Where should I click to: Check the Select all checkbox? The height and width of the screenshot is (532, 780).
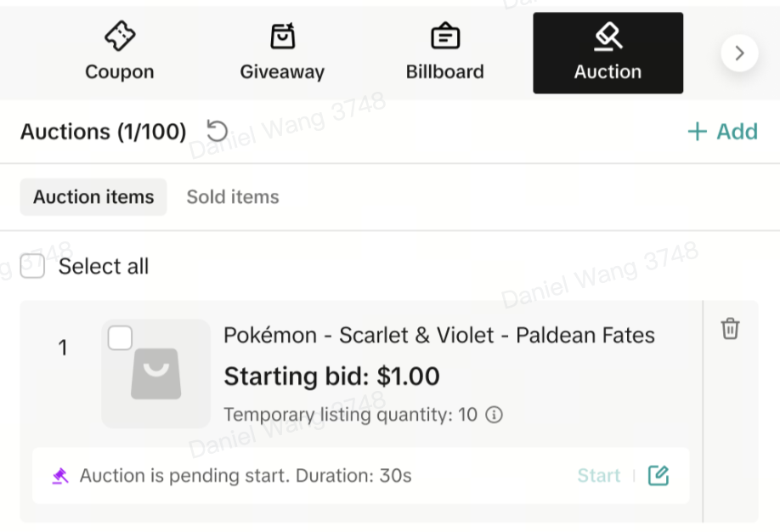coord(32,266)
